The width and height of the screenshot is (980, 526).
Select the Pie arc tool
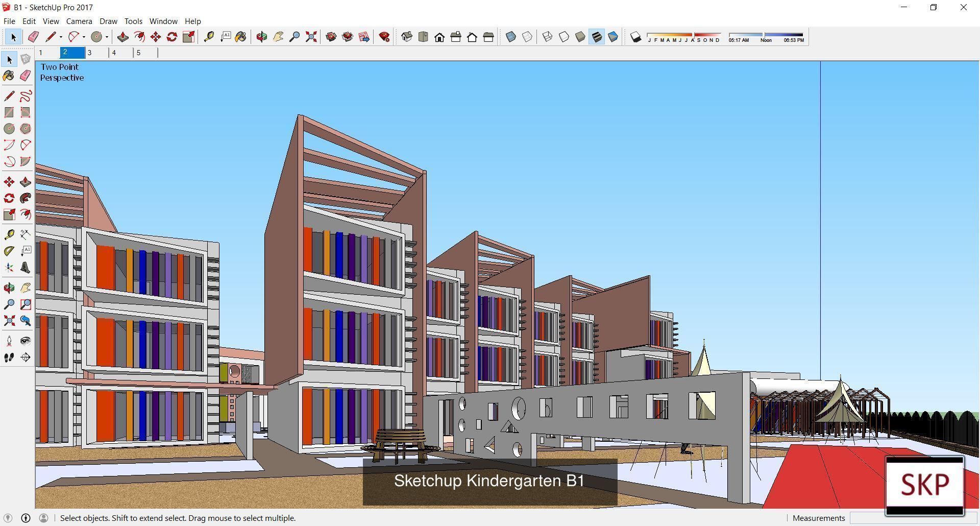26,161
